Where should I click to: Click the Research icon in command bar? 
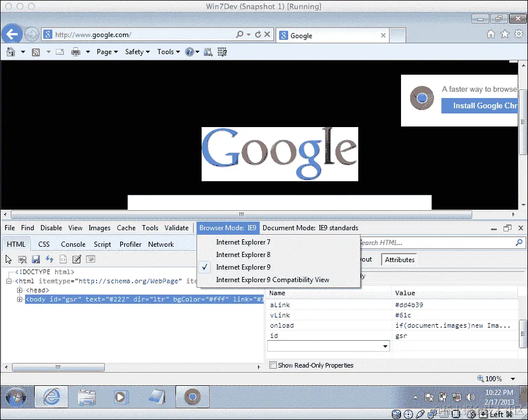point(208,52)
